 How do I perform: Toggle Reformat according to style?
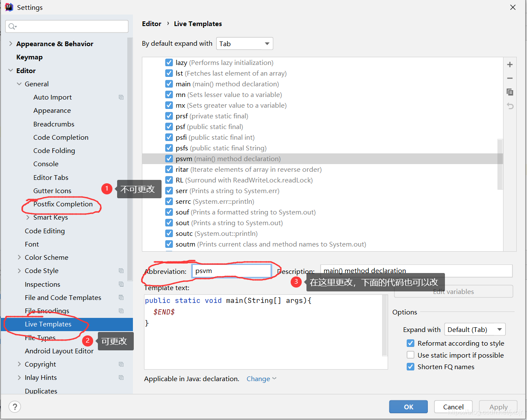click(410, 343)
